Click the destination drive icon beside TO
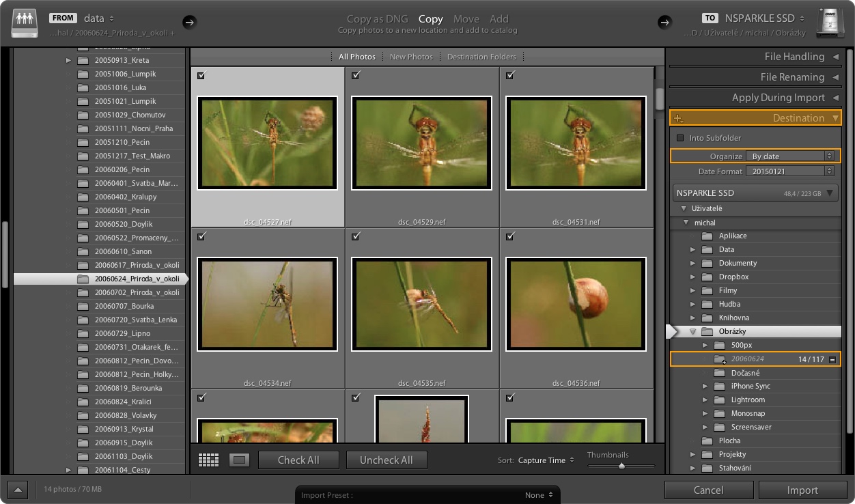The width and height of the screenshot is (855, 504). click(x=830, y=23)
